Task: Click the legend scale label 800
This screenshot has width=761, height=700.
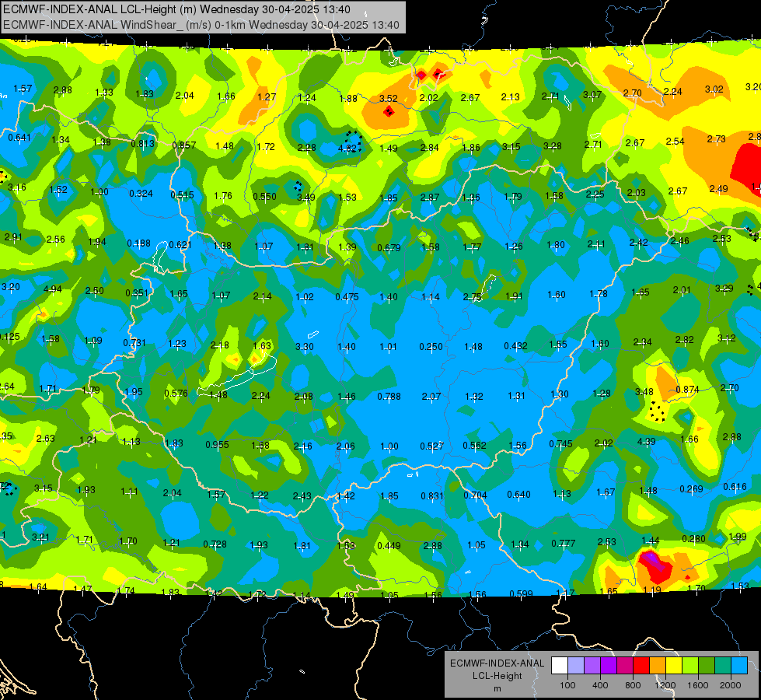Action: coord(633,685)
